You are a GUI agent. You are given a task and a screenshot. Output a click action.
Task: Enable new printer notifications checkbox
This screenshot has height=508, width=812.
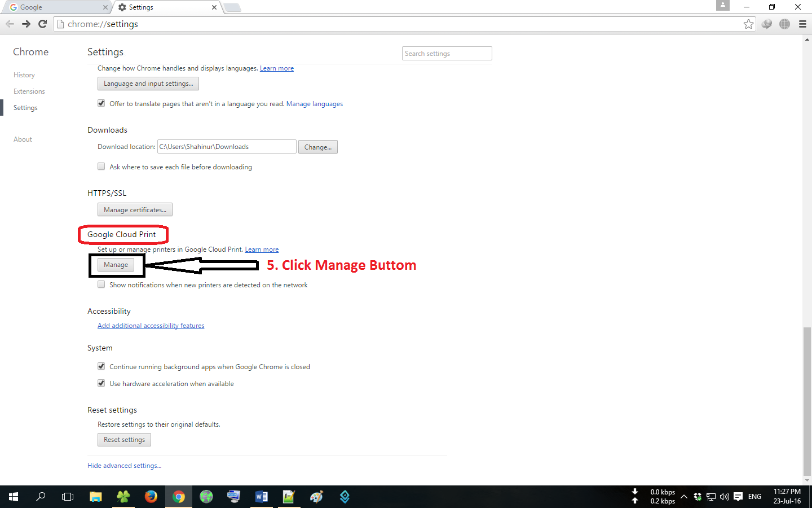(x=101, y=284)
